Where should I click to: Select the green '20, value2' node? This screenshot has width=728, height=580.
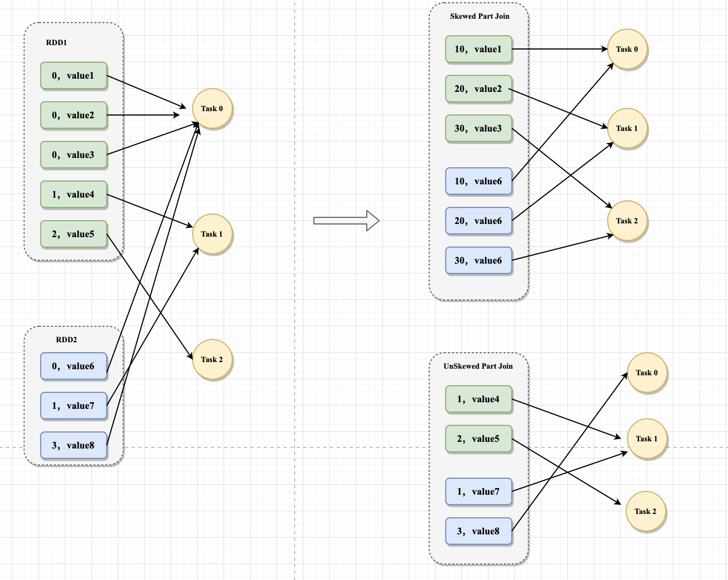pyautogui.click(x=479, y=89)
